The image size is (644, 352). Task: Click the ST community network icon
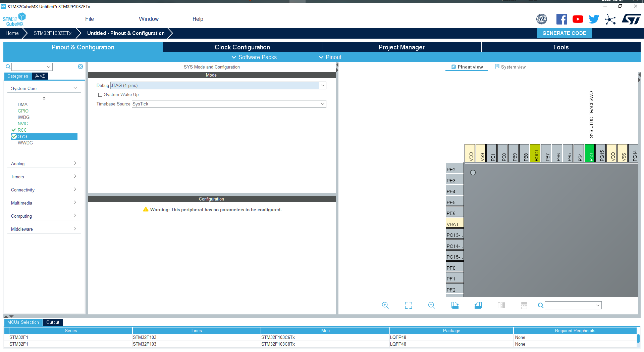(x=610, y=19)
